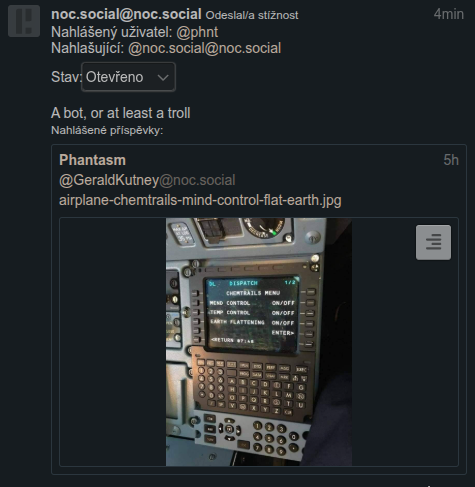Click the "Nahlášené příspěvky:" heading
Screen dimensions: 475x487
[x=107, y=130]
